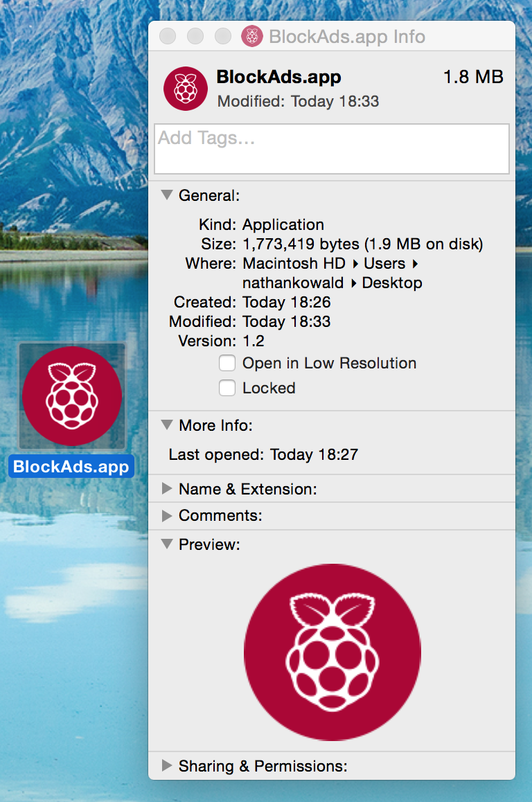Click nathankowald in the Where path

[293, 283]
